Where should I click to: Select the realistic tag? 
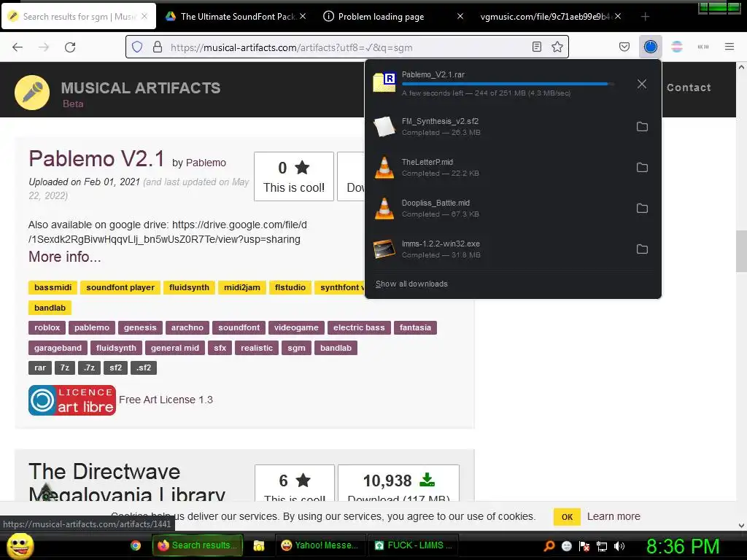(257, 348)
